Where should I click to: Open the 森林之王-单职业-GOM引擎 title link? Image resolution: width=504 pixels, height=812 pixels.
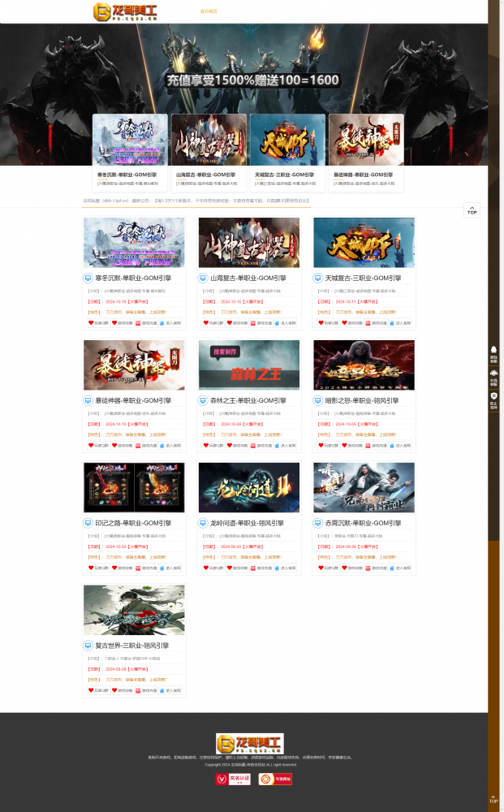click(248, 400)
